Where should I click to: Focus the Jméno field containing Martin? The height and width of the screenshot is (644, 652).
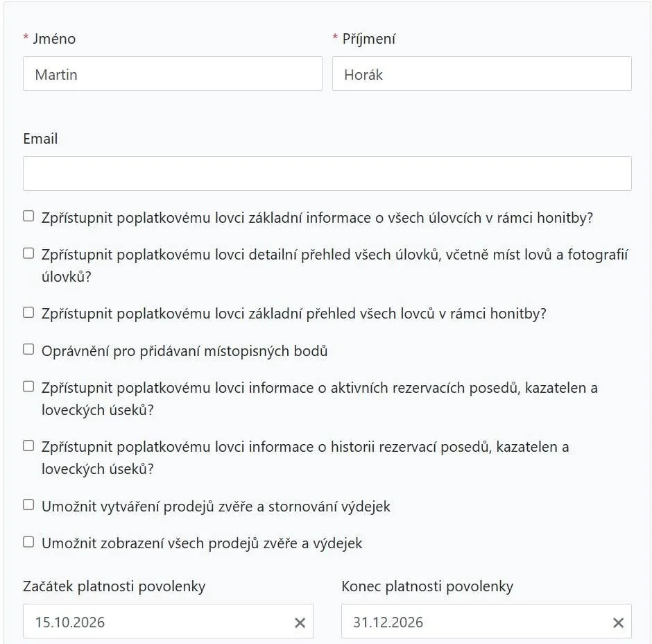click(173, 74)
